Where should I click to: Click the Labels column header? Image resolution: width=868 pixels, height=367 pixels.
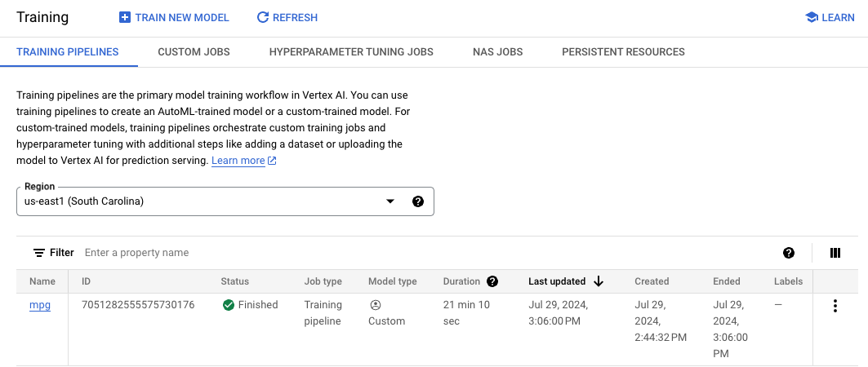[788, 281]
